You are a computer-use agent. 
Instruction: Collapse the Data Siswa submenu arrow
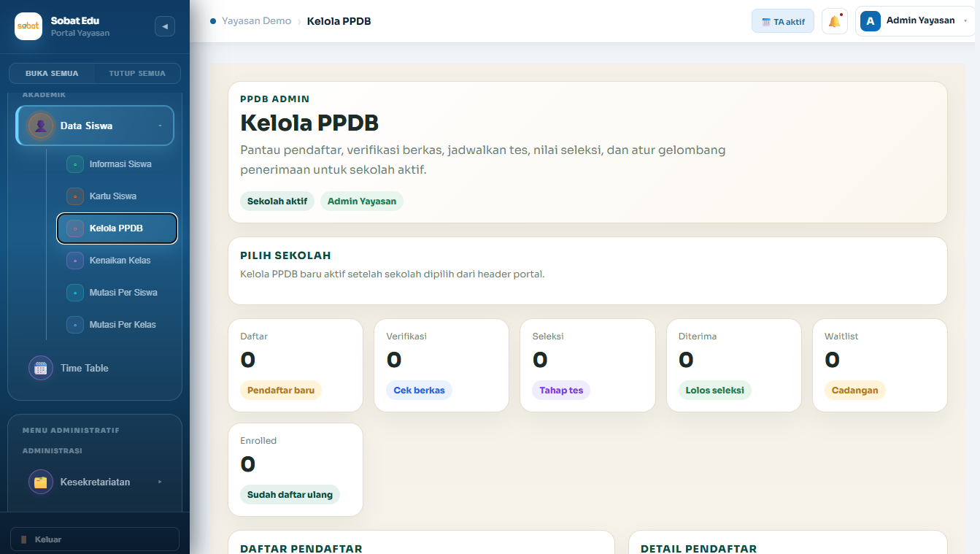pos(160,126)
